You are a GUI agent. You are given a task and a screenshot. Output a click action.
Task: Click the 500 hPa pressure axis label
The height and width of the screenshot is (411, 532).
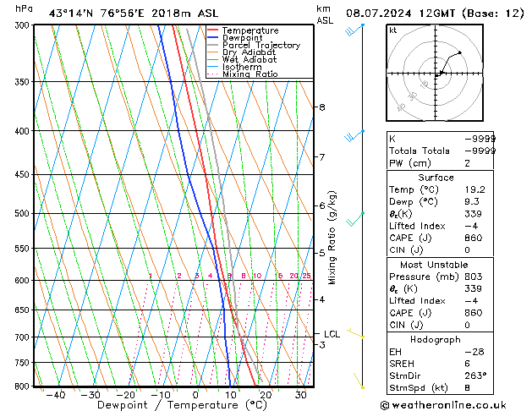coord(24,214)
